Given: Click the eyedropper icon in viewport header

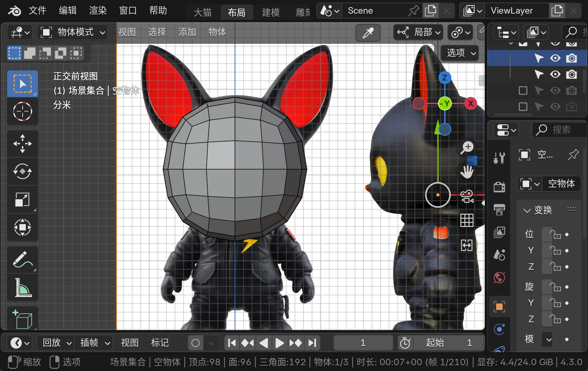Looking at the screenshot, I should (x=368, y=33).
